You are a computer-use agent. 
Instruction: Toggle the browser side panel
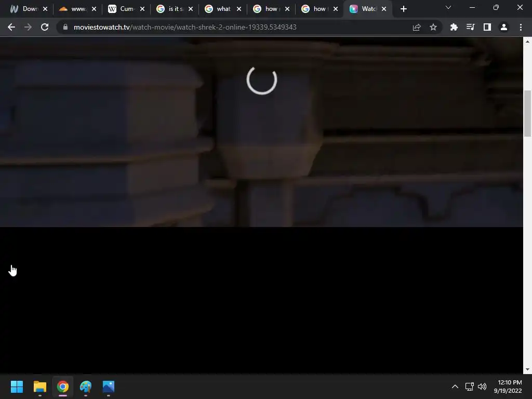tap(487, 27)
